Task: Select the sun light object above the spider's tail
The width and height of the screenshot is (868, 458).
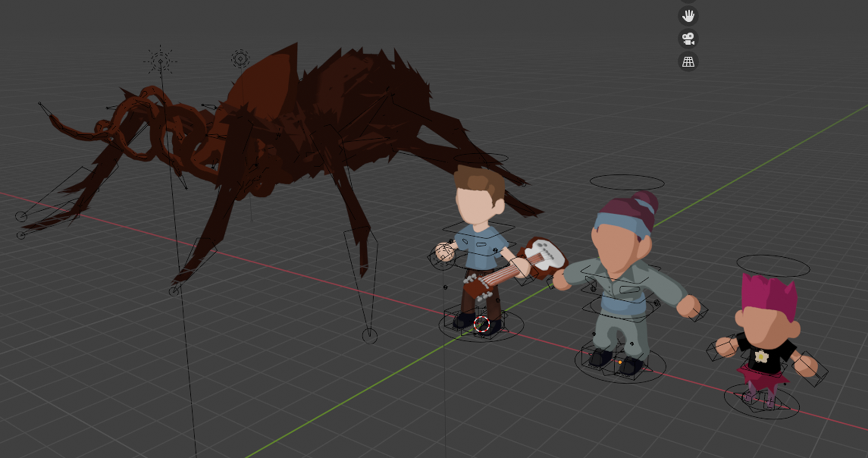Action: pyautogui.click(x=160, y=61)
